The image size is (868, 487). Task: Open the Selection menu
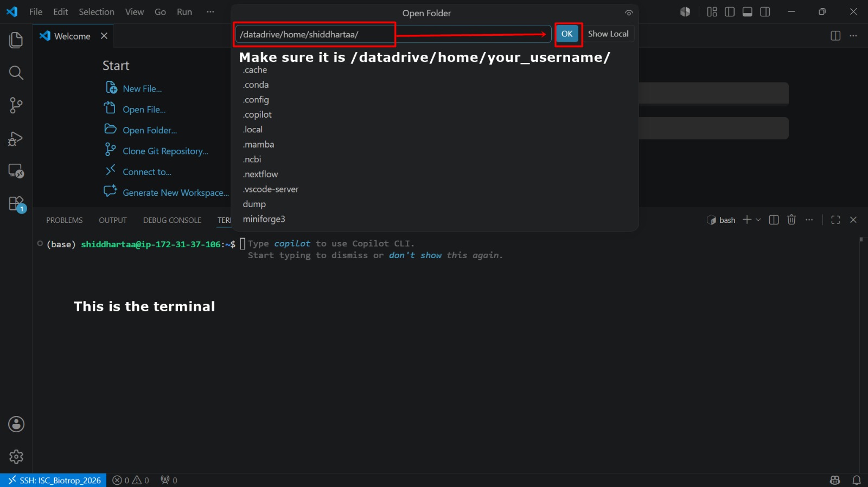tap(97, 12)
